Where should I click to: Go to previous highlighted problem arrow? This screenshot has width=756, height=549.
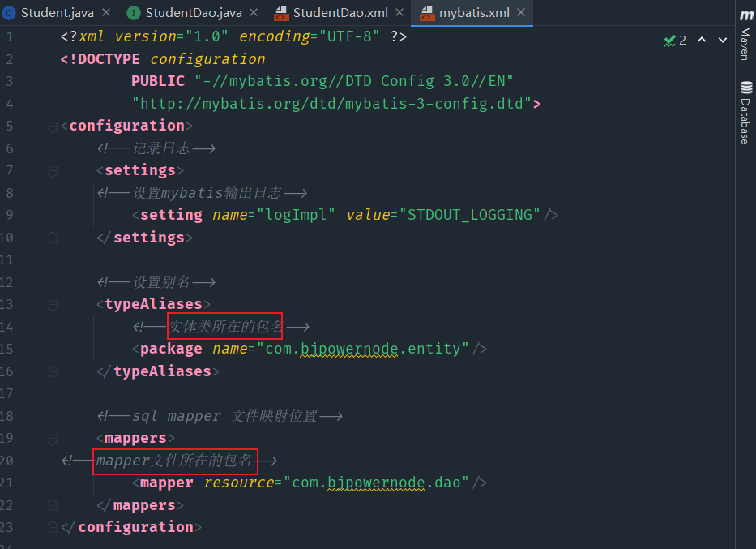702,40
